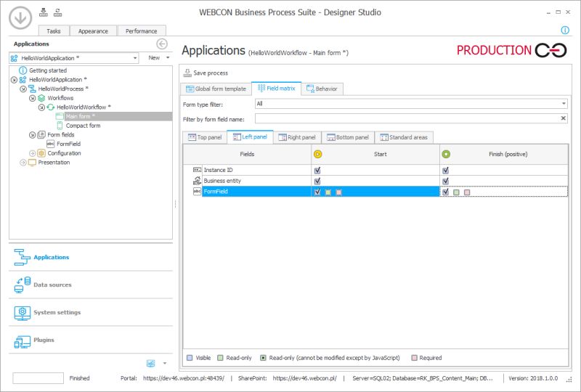Collapse the HelloWorldApplication tree node
Image resolution: width=581 pixels, height=392 pixels.
[14, 80]
